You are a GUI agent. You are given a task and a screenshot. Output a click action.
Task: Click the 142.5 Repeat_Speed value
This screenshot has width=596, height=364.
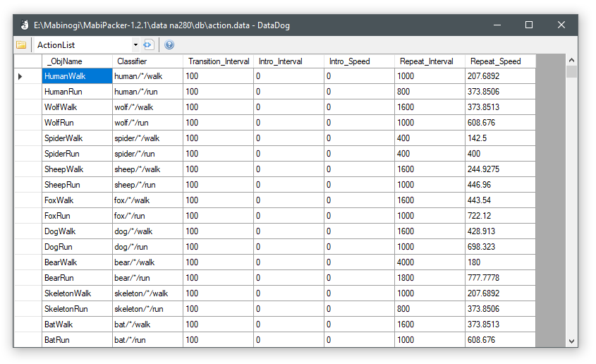pos(500,138)
